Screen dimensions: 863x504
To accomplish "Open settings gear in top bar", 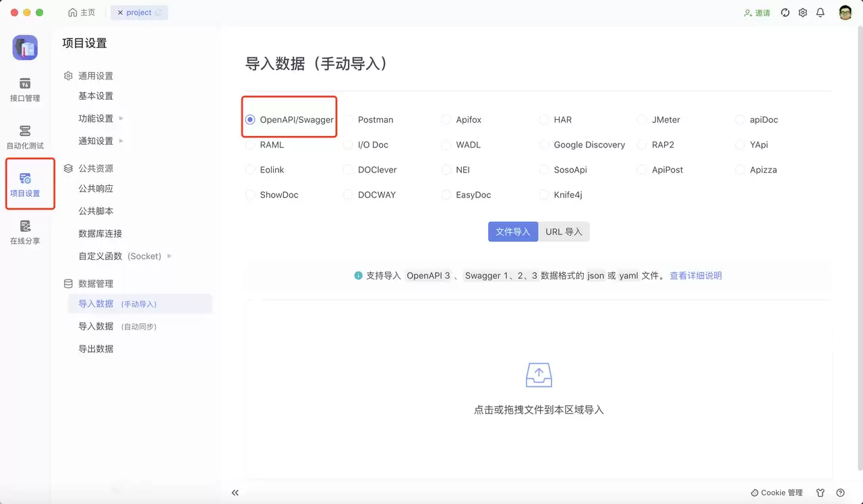I will point(802,13).
